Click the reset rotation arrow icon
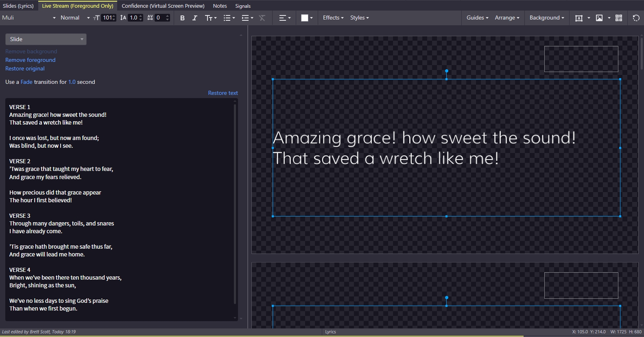The image size is (644, 337). (636, 18)
